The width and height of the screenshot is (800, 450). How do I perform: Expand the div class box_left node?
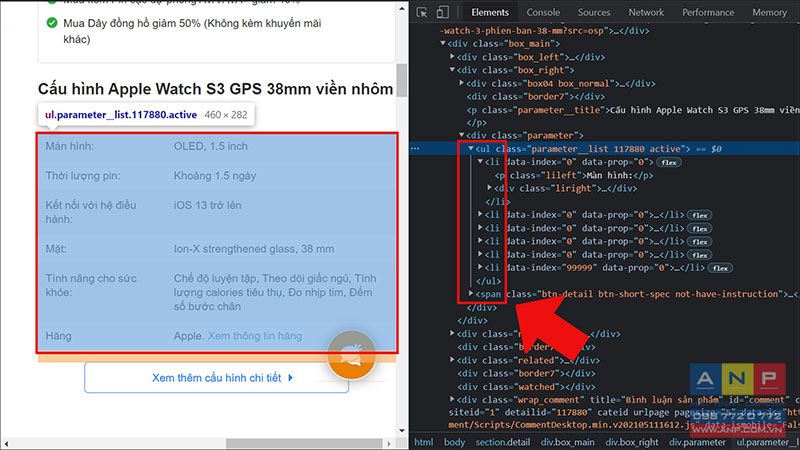pos(452,57)
